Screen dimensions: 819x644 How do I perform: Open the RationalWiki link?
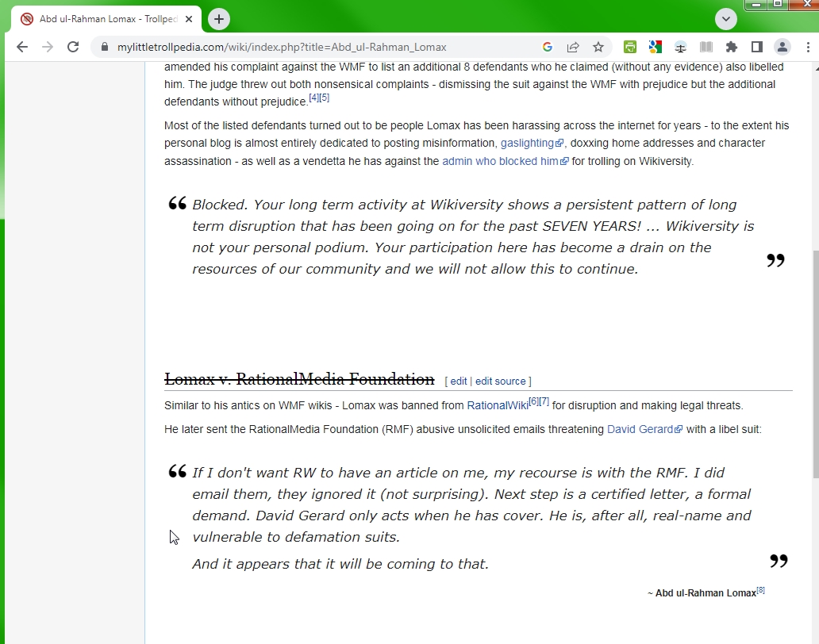point(498,405)
